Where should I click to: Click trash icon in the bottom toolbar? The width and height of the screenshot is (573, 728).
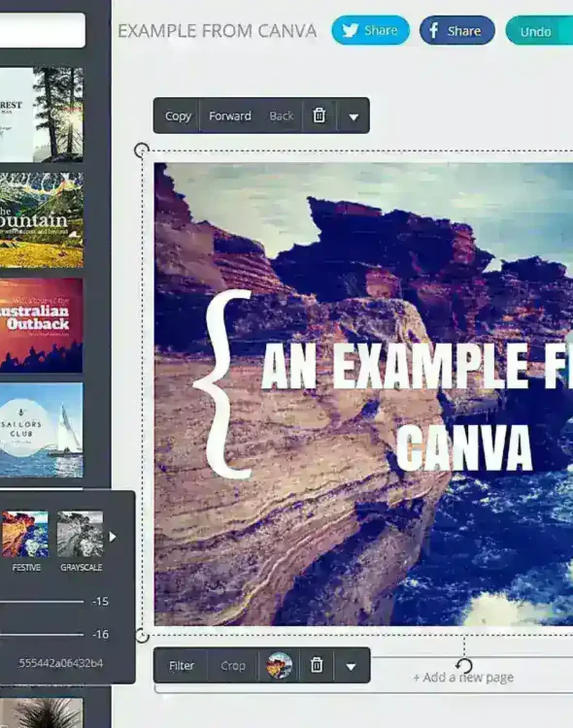coord(317,665)
